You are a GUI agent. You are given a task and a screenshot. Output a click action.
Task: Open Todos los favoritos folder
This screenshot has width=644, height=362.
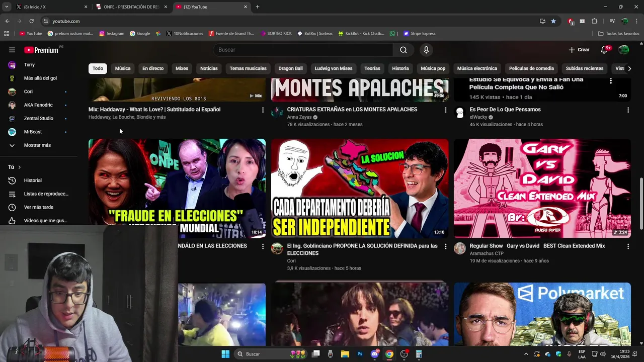(619, 34)
